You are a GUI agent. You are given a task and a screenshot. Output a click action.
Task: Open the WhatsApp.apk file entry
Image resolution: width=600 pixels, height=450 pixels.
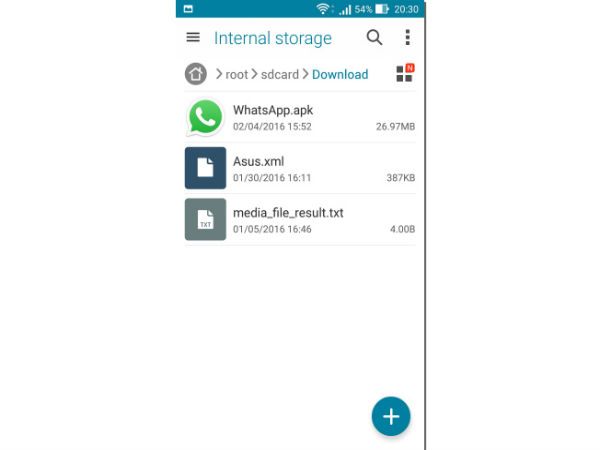click(300, 117)
